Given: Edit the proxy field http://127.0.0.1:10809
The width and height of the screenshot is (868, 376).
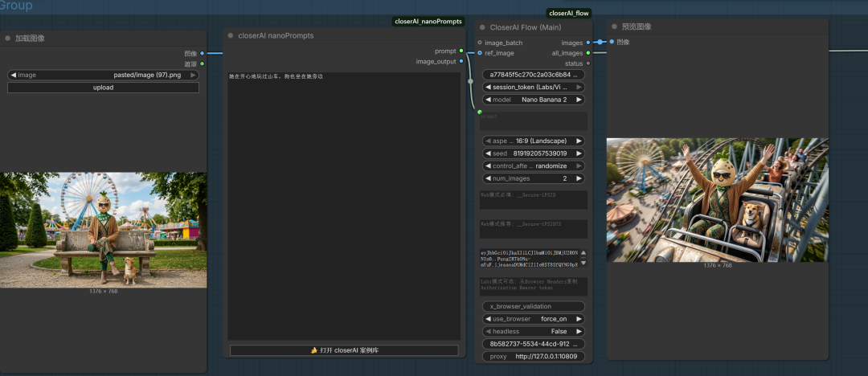Looking at the screenshot, I should coord(534,357).
